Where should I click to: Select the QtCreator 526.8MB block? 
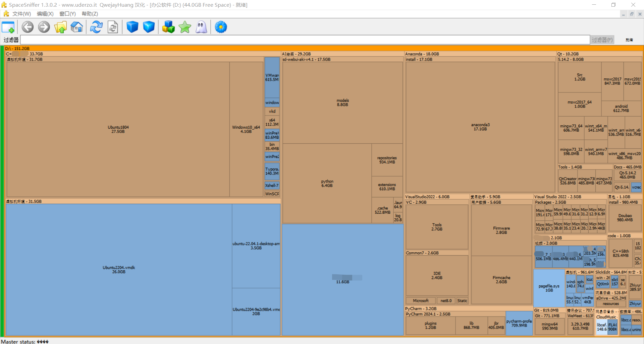click(568, 181)
